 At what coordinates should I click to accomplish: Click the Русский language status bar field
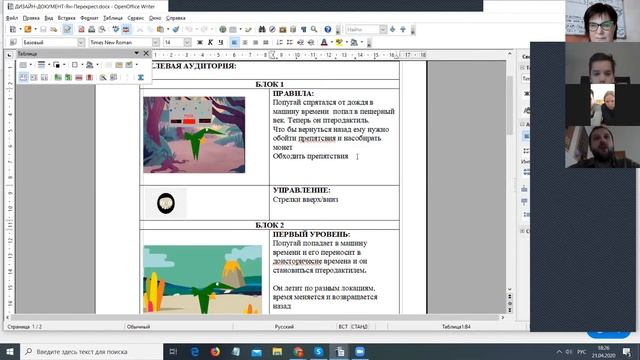click(284, 327)
